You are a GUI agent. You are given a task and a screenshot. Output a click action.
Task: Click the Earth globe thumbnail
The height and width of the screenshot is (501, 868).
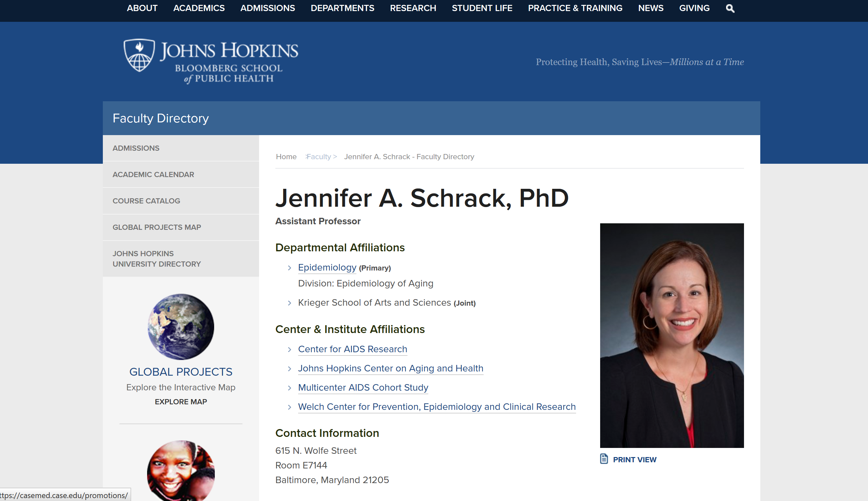coord(181,327)
